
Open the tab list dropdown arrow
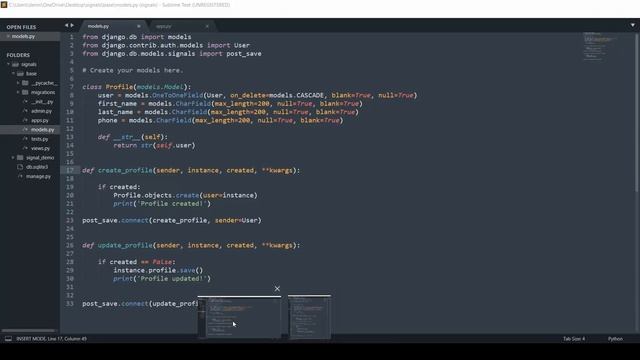click(x=633, y=25)
